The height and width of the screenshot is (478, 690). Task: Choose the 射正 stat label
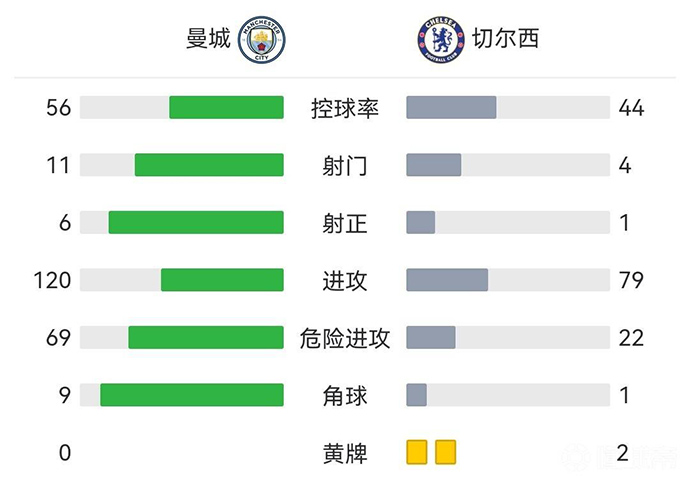pyautogui.click(x=346, y=223)
